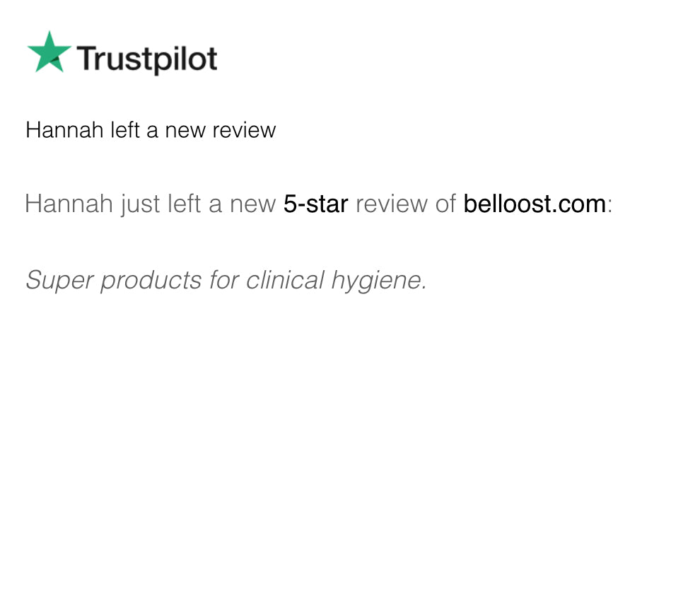This screenshot has height=601, width=700.
Task: Click the green Trustpilot star logo
Action: click(49, 52)
